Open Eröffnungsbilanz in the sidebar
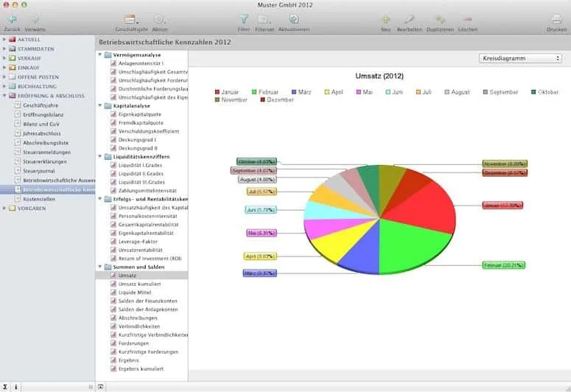This screenshot has height=392, width=571. coord(43,115)
